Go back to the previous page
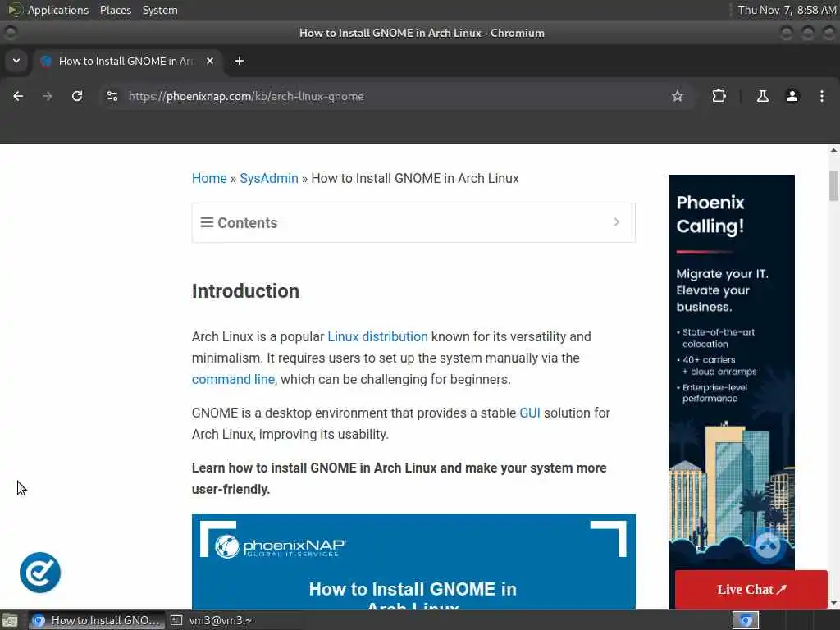Screen dimensions: 840x630 (x=18, y=96)
